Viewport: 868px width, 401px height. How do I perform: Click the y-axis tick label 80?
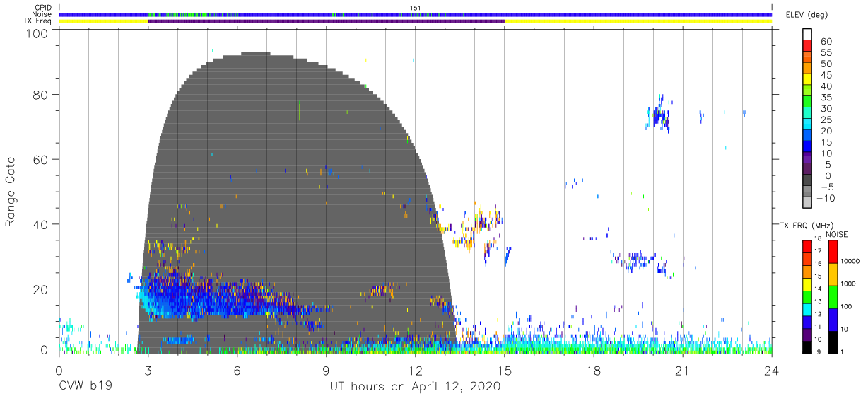pyautogui.click(x=41, y=95)
